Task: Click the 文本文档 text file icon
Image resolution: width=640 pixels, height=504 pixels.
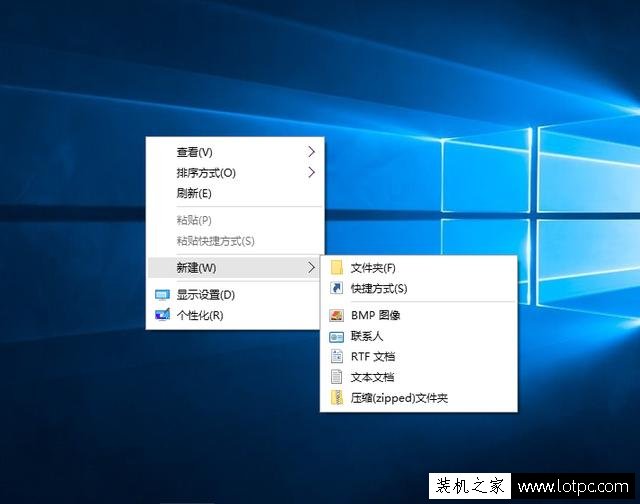Action: point(337,377)
